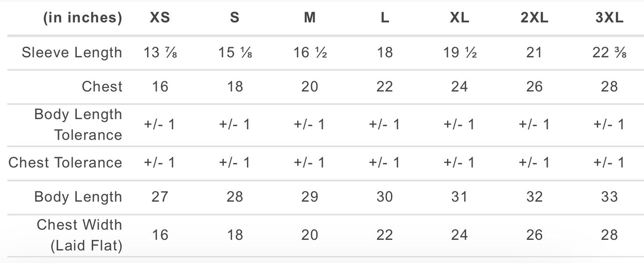The width and height of the screenshot is (644, 263).
Task: Click the Chest Width (Laid Flat) label
Action: (x=79, y=235)
